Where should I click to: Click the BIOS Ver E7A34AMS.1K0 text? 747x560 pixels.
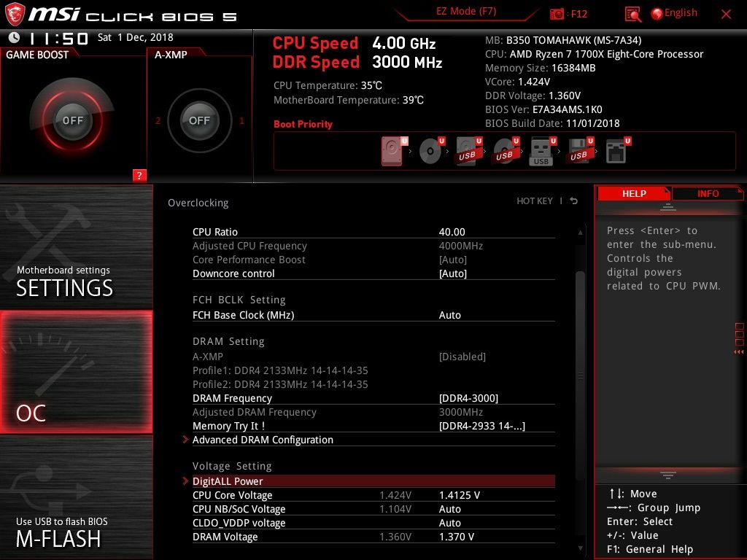coord(543,109)
